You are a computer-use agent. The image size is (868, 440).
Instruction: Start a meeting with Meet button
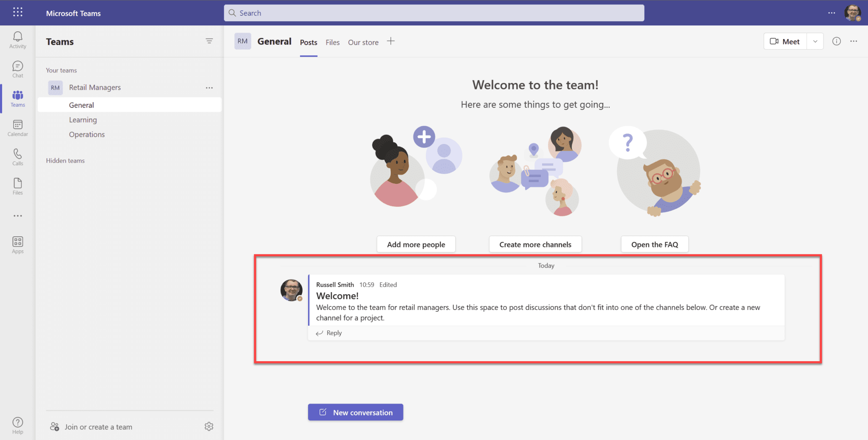pyautogui.click(x=785, y=41)
